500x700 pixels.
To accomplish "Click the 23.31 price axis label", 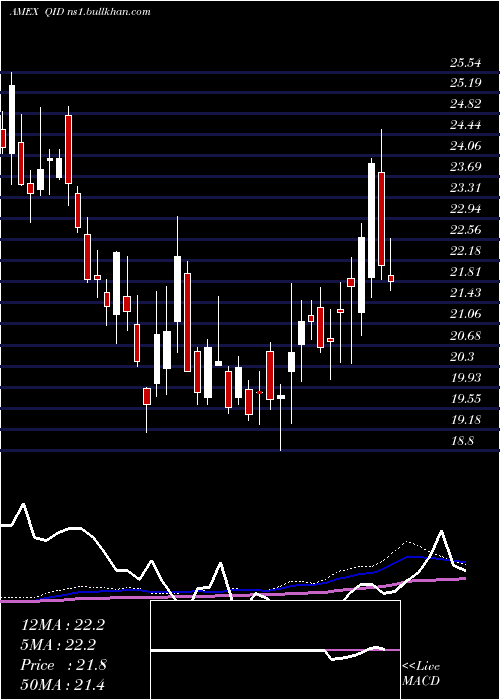I will coord(466,188).
